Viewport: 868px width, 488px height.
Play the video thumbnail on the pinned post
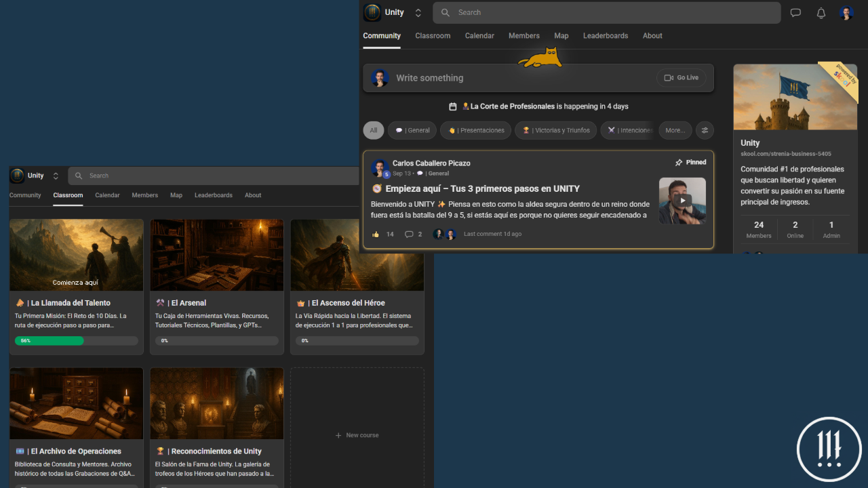coord(682,201)
